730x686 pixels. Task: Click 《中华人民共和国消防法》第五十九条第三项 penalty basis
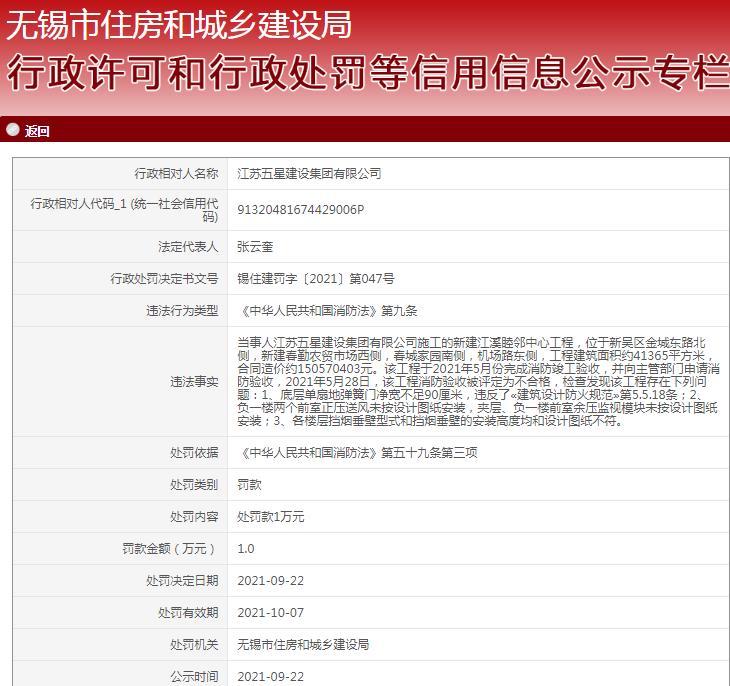357,453
